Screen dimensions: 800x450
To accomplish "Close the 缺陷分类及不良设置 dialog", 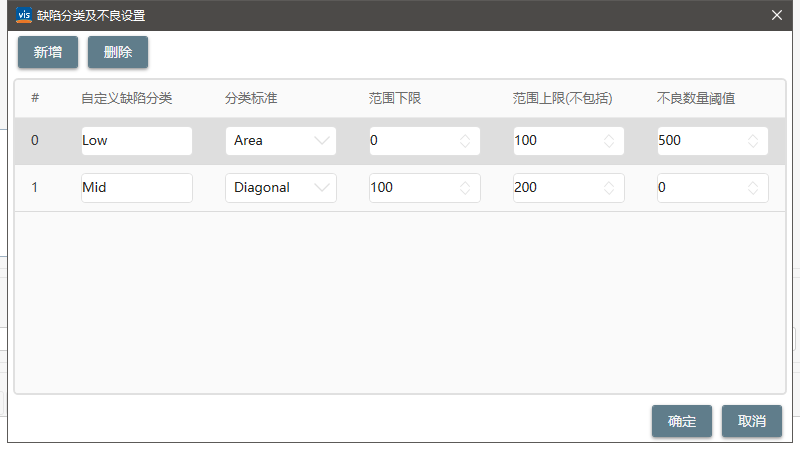I will 777,15.
